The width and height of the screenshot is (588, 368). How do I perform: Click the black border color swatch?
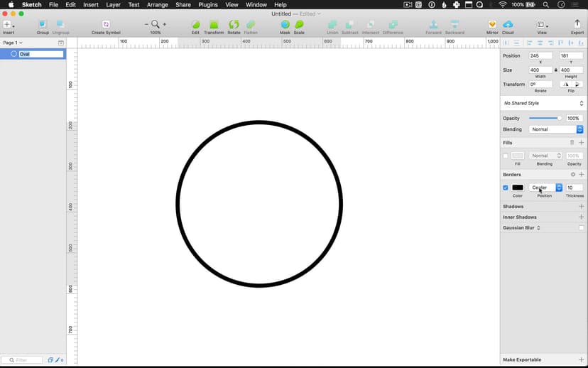[518, 188]
